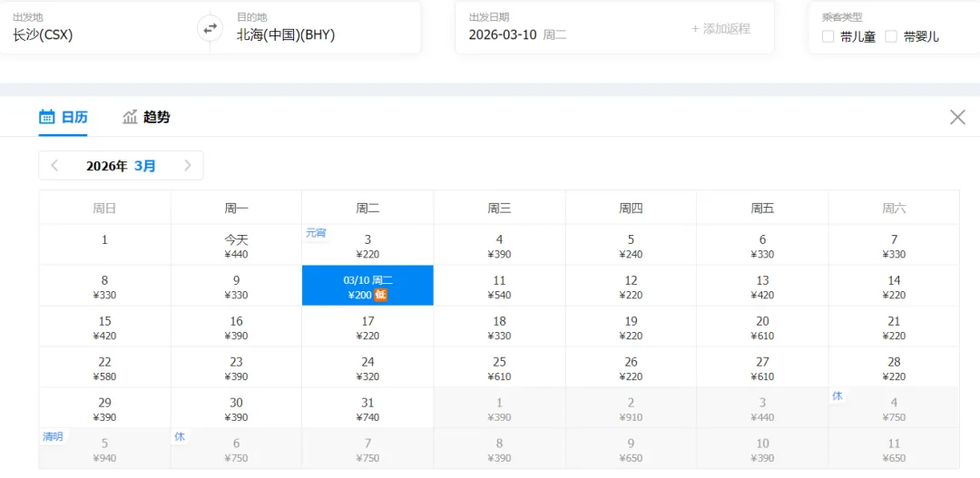Select April 1 with ¥390 fare
This screenshot has width=980, height=478.
pyautogui.click(x=499, y=408)
